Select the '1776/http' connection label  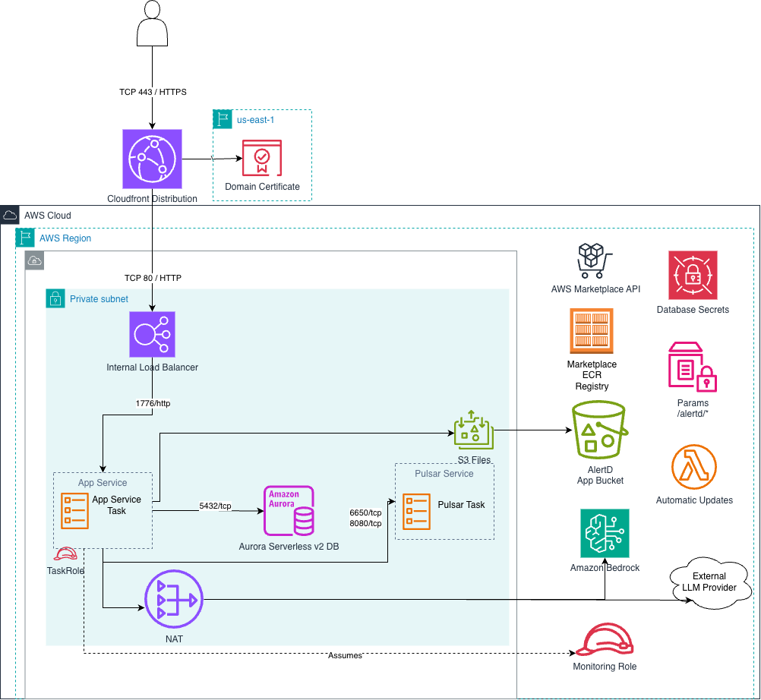153,403
